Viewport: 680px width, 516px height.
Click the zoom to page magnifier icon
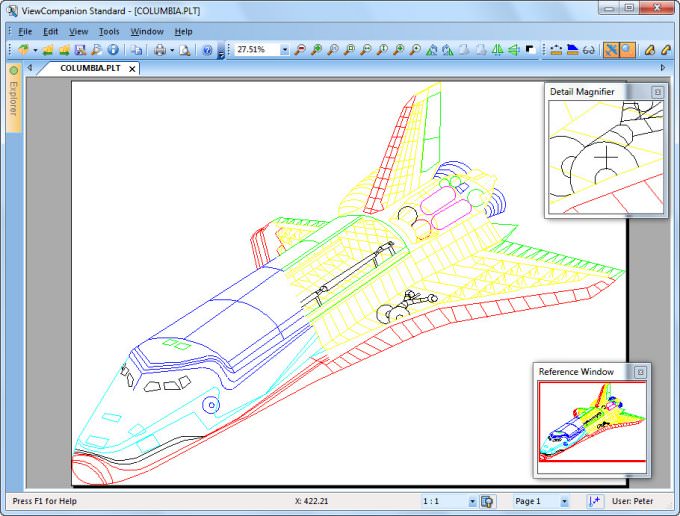(349, 50)
